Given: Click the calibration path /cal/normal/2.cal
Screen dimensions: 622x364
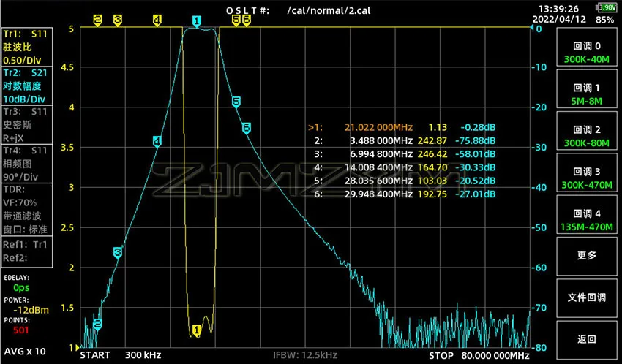Looking at the screenshot, I should click(x=329, y=10).
